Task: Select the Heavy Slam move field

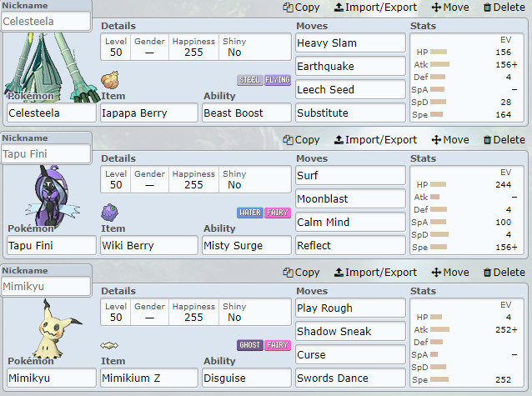Action: pyautogui.click(x=350, y=43)
